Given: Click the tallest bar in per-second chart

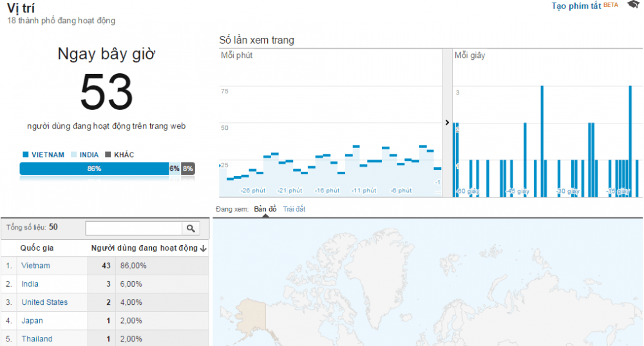Looking at the screenshot, I should pyautogui.click(x=542, y=141).
